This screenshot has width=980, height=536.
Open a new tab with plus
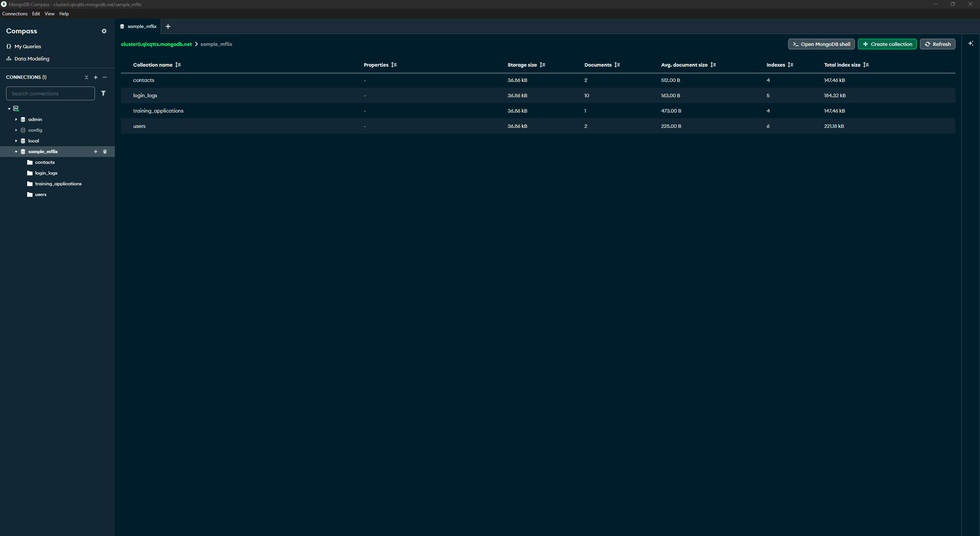(x=168, y=26)
